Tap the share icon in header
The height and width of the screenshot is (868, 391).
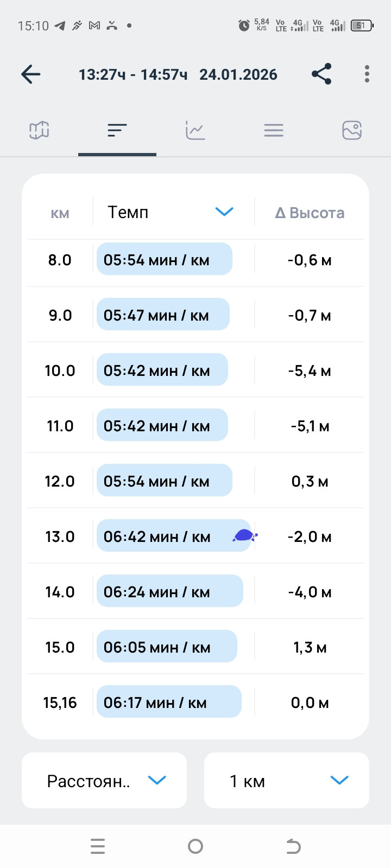[x=321, y=74]
